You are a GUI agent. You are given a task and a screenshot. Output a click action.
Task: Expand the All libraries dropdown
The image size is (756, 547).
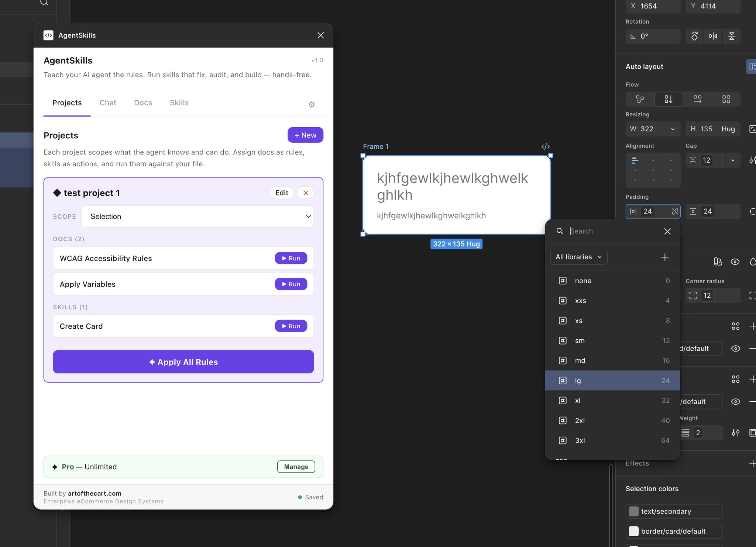(x=578, y=257)
